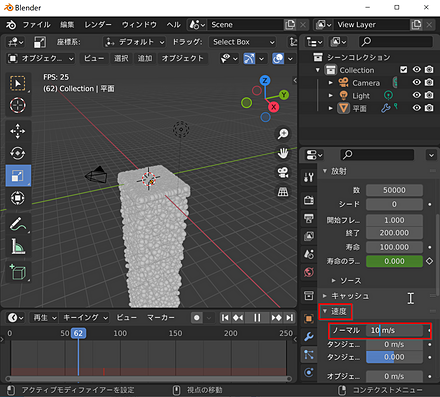Image resolution: width=440 pixels, height=397 pixels.
Task: Open the Modifier properties wrench tab
Action: (x=309, y=337)
